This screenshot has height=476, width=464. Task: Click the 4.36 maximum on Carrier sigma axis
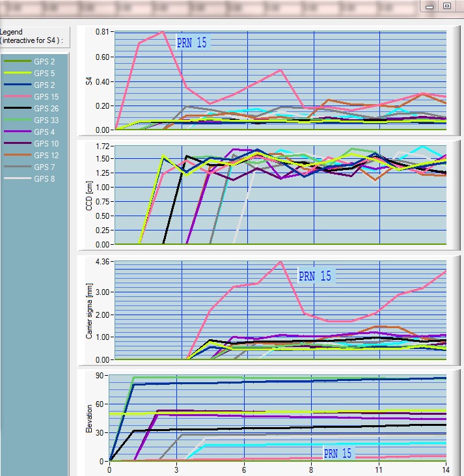tap(102, 261)
